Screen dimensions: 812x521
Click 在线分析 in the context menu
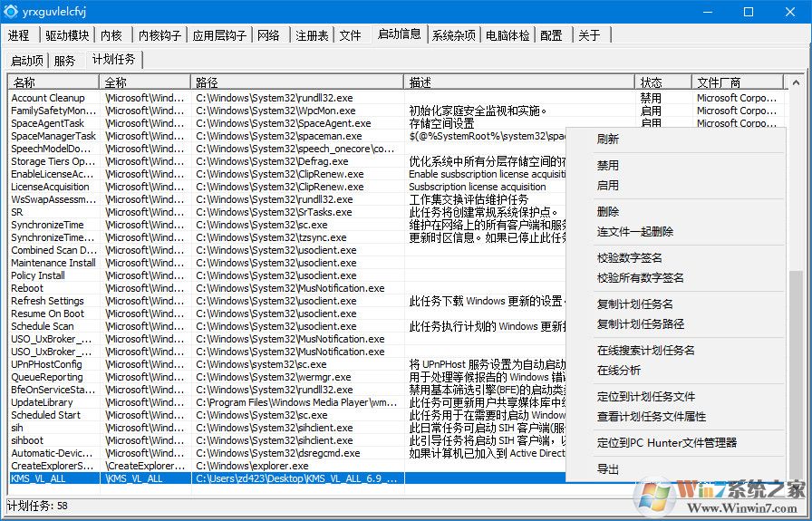click(619, 371)
